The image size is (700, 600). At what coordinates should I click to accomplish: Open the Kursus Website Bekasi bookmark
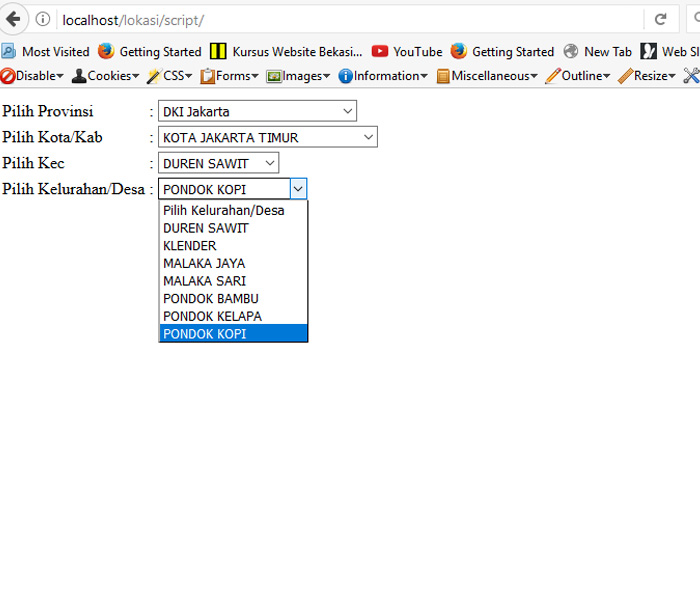click(x=286, y=51)
